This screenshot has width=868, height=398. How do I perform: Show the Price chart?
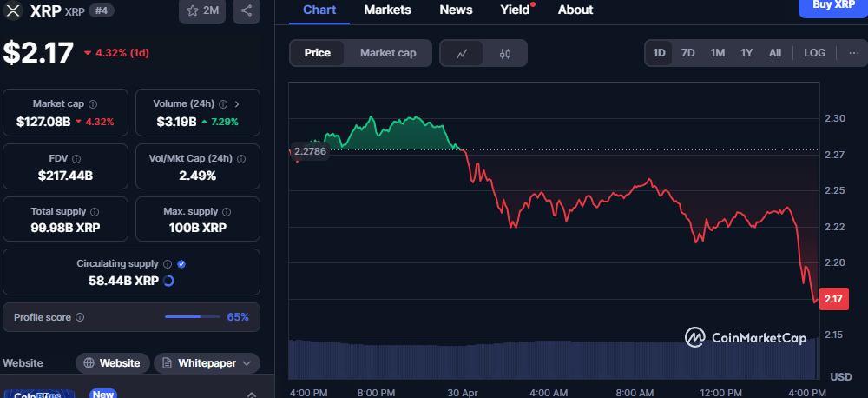pos(317,53)
